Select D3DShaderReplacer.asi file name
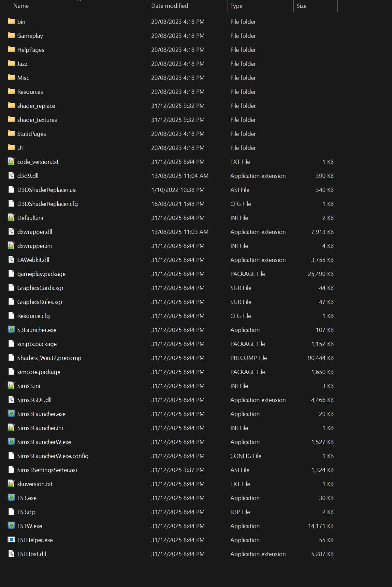 [x=47, y=190]
